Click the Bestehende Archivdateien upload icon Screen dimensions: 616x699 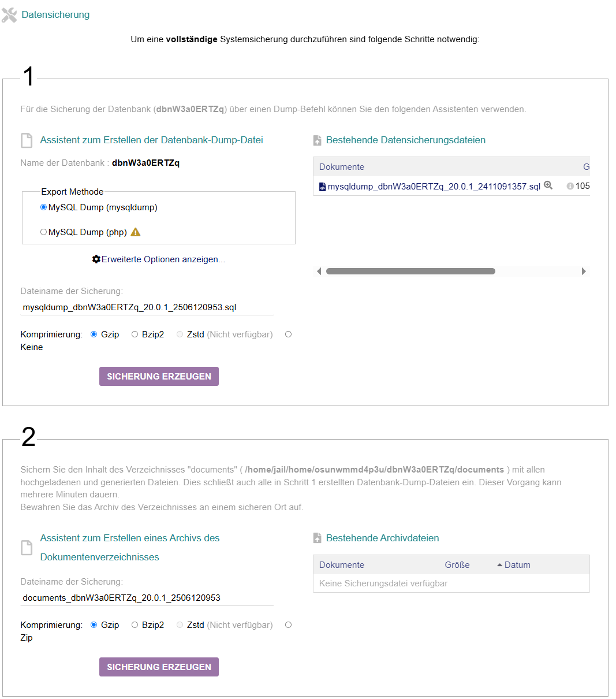tap(317, 538)
